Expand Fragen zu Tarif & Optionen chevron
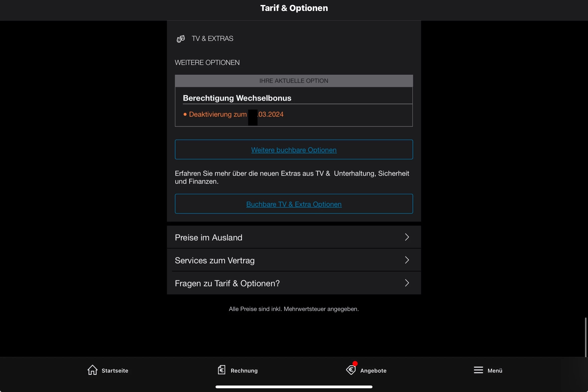 click(407, 283)
